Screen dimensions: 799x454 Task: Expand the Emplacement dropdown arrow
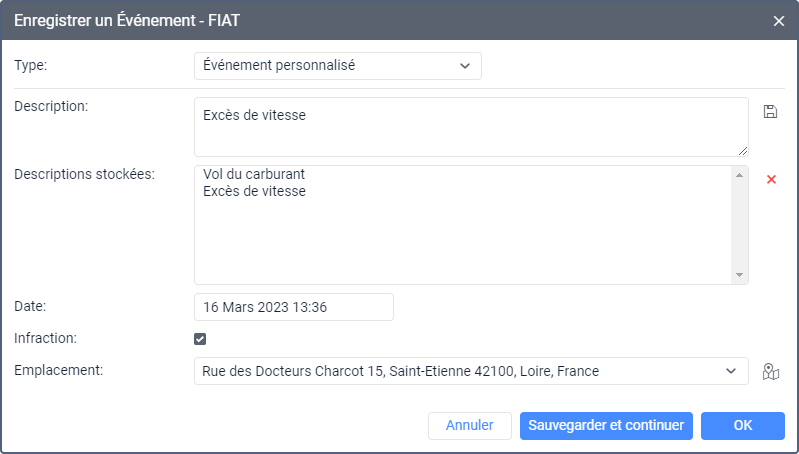(x=730, y=371)
